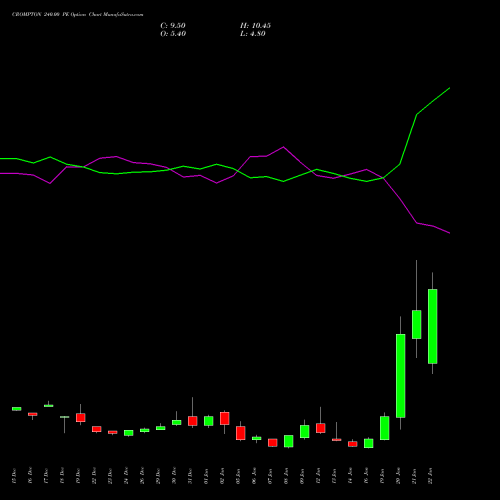The image size is (500, 500).
Task: Click the '19 Dec' date label
Action: 78,476
